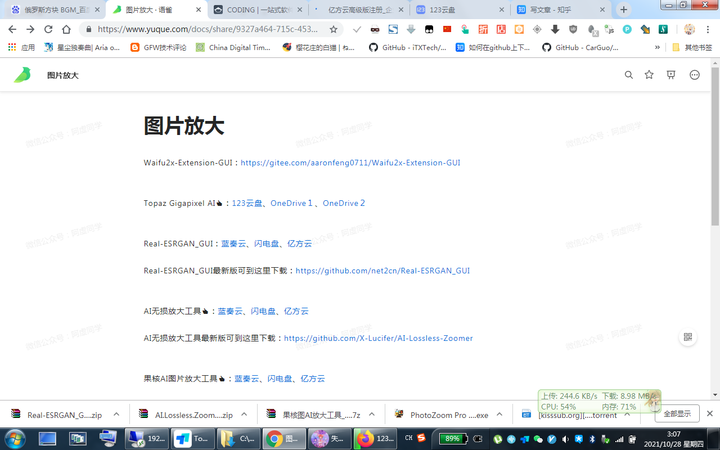Close the 图片放大 · 语雀 tab
The image size is (720, 450).
198,10
